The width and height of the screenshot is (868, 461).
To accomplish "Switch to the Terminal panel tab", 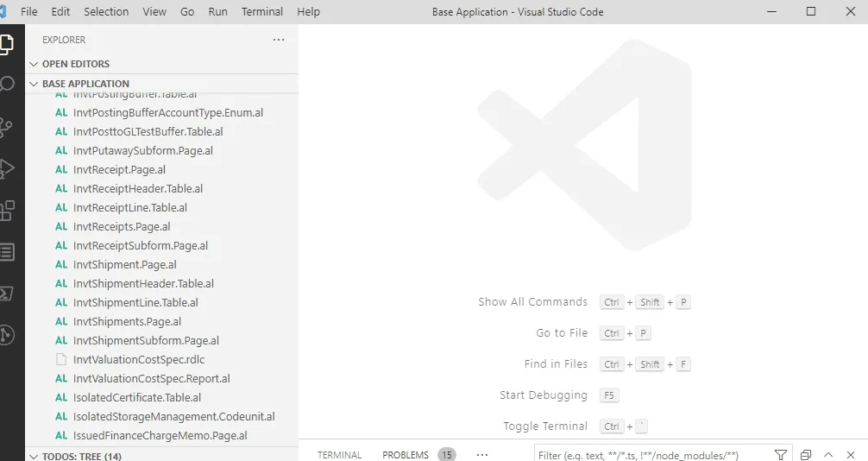I will tap(339, 455).
